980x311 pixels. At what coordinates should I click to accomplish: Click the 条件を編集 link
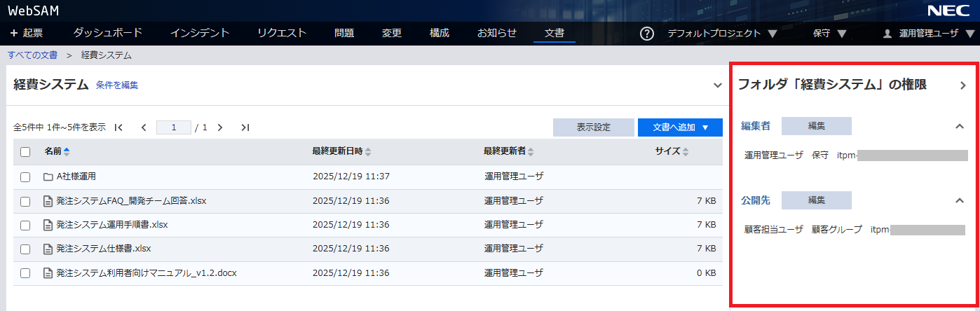tap(117, 85)
